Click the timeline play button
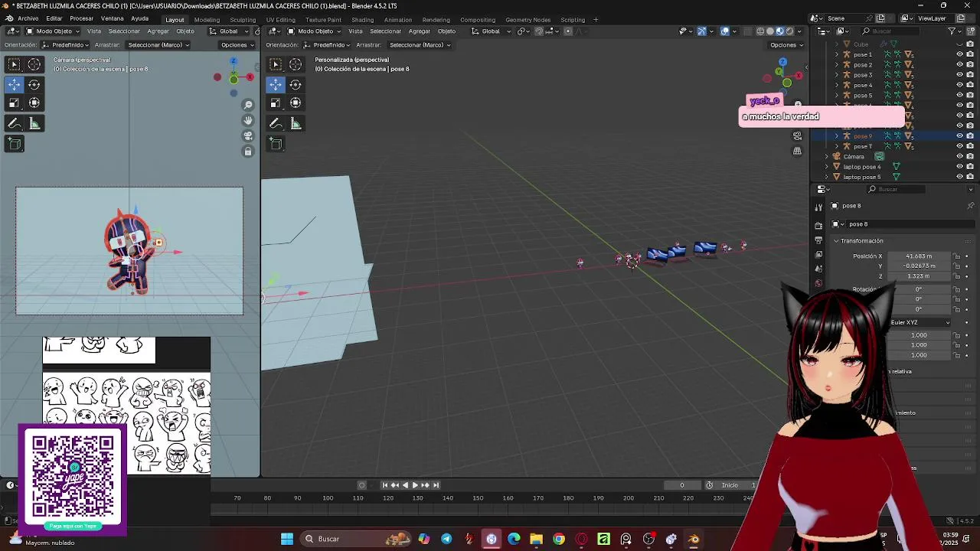Screen dimensions: 980x551 point(415,485)
